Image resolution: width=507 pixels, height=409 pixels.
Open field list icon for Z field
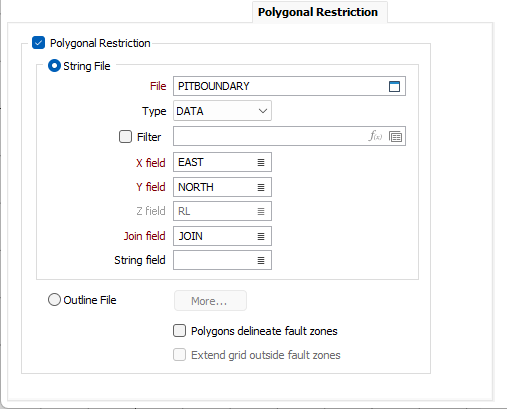261,211
